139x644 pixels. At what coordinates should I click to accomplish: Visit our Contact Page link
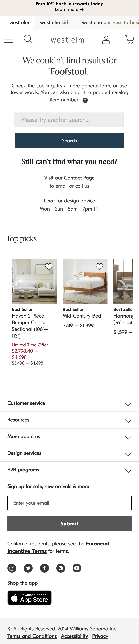pyautogui.click(x=69, y=178)
